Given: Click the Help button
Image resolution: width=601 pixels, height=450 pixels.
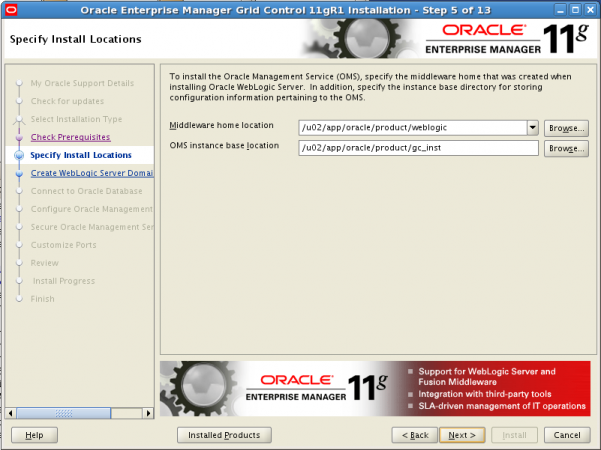Looking at the screenshot, I should tap(34, 435).
